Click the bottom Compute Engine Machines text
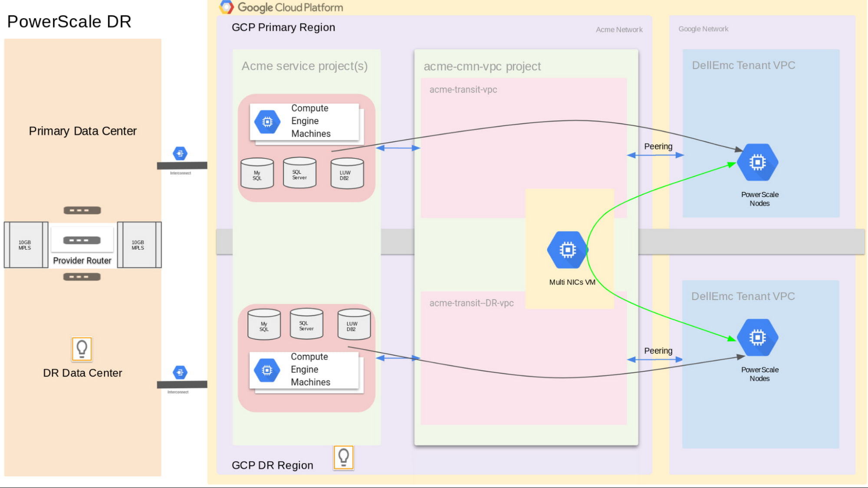 (310, 370)
